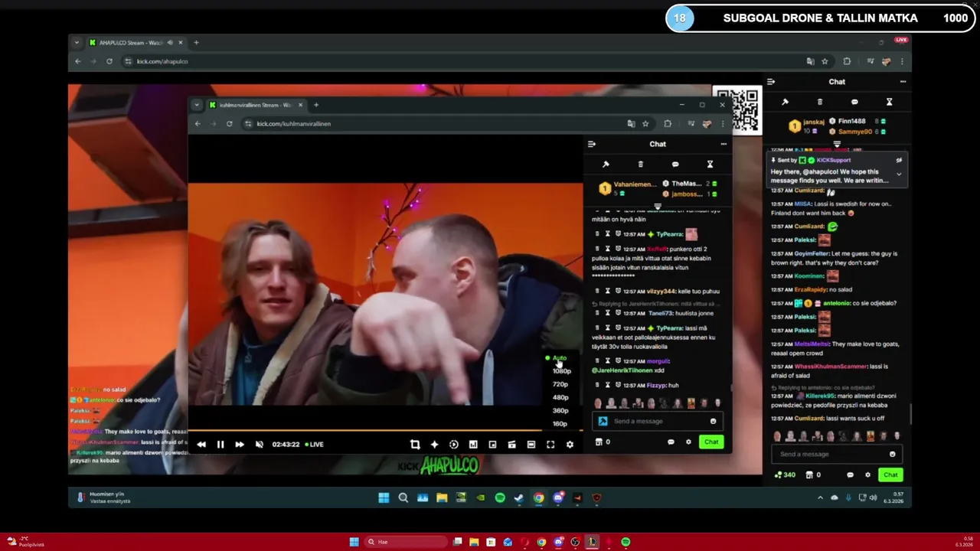Click the orange stream progress bar
Image resolution: width=980 pixels, height=551 pixels.
point(385,431)
